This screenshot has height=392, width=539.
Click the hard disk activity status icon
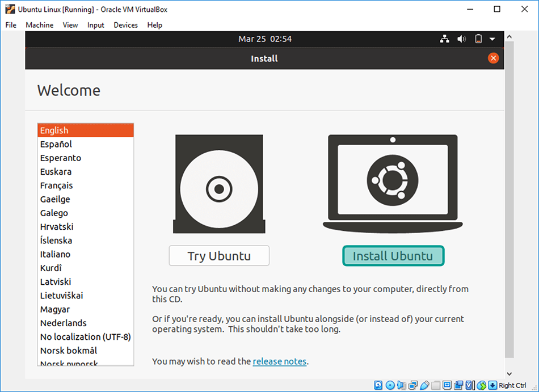[378, 385]
